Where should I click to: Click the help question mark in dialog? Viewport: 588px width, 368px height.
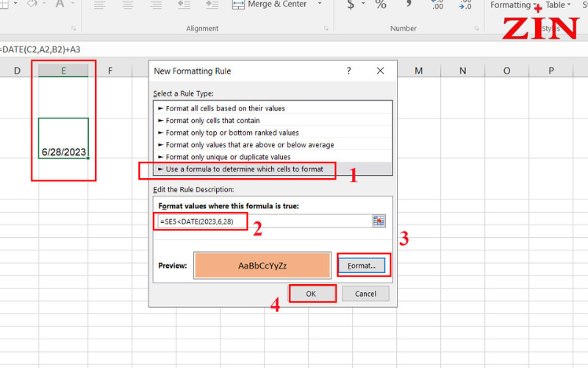point(348,71)
